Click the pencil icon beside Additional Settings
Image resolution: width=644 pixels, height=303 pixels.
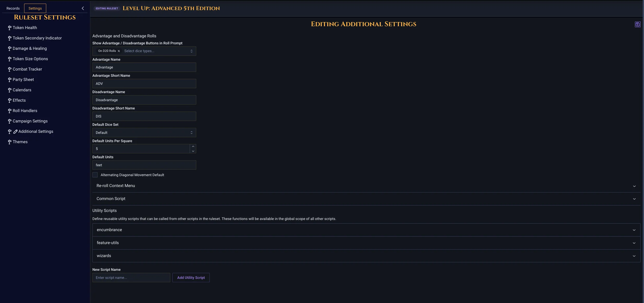coord(15,132)
